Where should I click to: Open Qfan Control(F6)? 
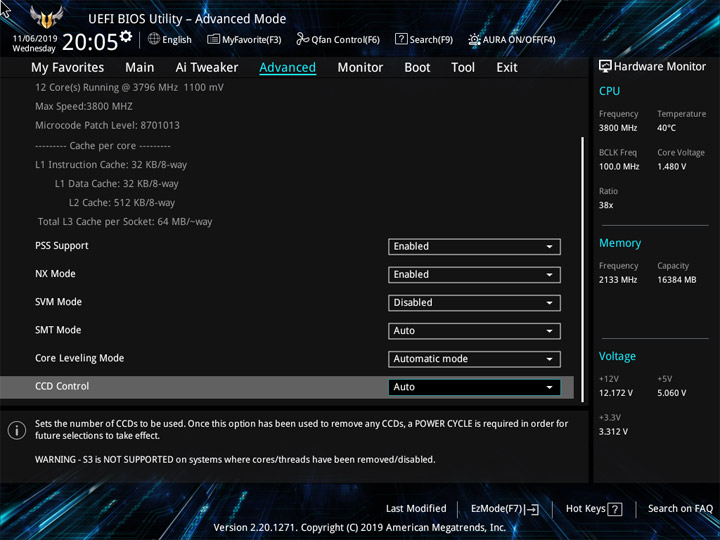coord(338,39)
